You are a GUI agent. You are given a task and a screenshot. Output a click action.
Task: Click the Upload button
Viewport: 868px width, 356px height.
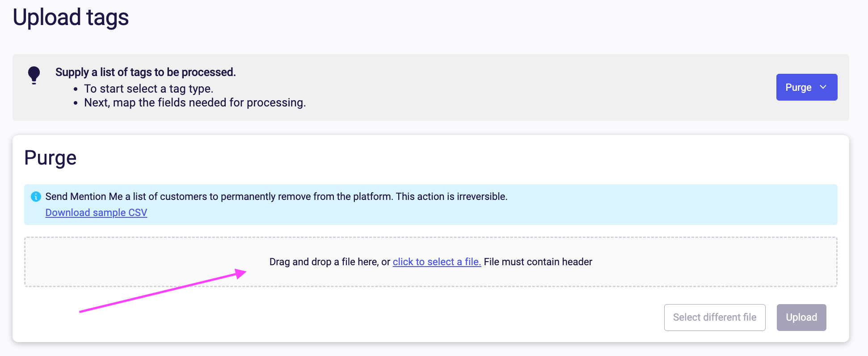pos(801,318)
